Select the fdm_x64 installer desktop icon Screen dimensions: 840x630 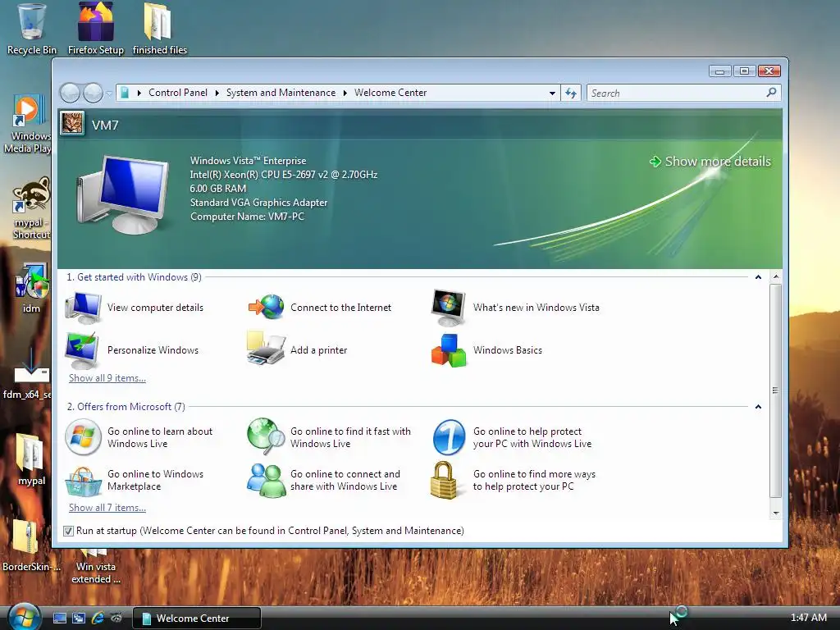click(x=28, y=374)
